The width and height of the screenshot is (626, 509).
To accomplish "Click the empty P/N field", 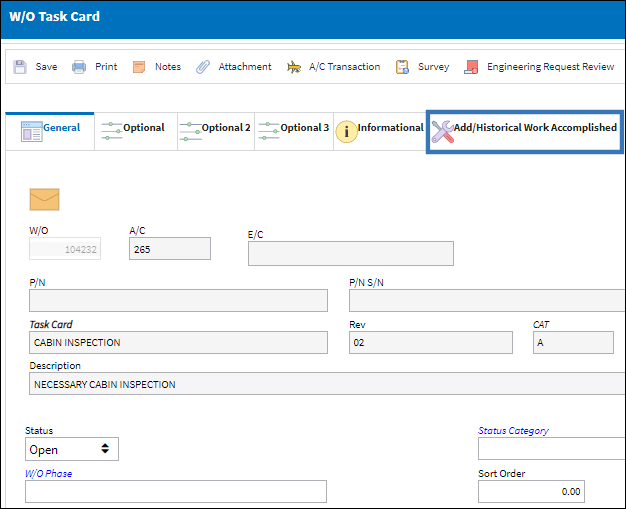I will pos(178,301).
